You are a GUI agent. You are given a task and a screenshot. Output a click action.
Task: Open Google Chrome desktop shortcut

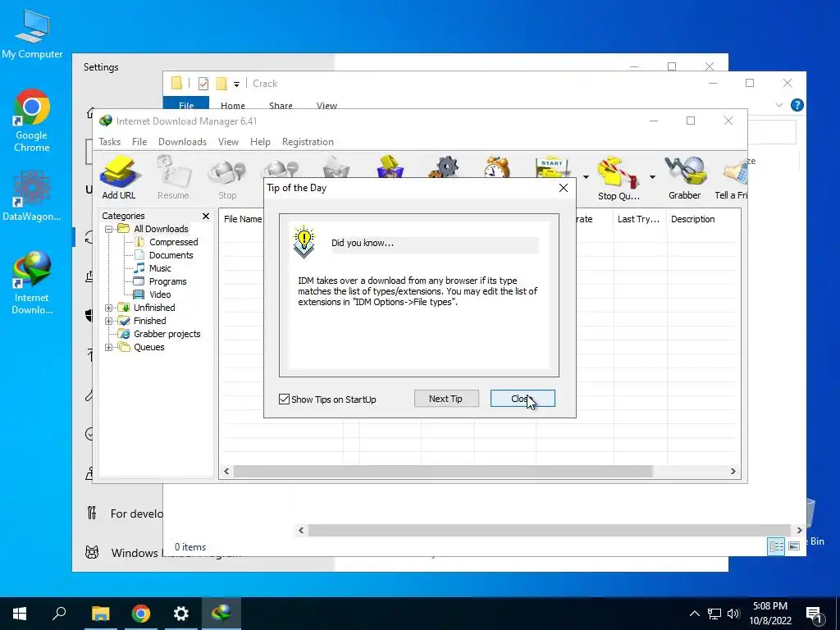point(32,121)
